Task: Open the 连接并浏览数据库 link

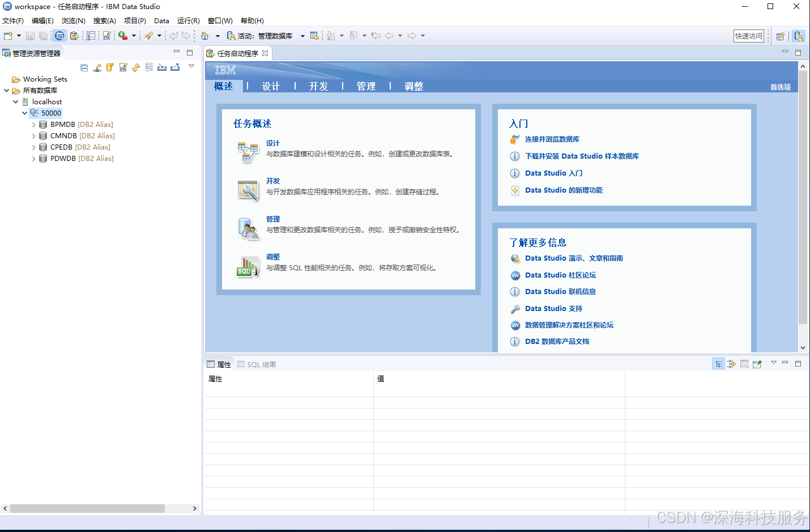Action: [552, 139]
